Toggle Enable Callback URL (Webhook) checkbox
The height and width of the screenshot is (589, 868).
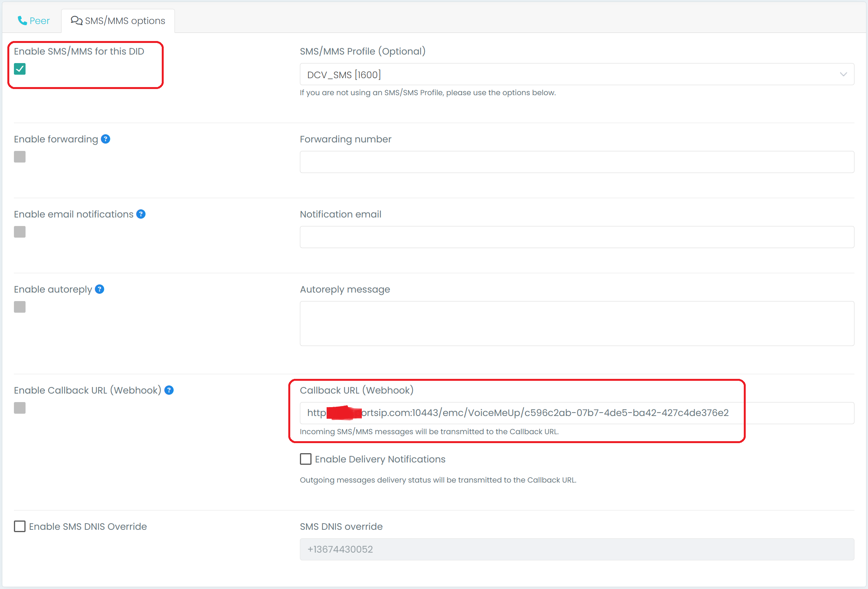pos(20,408)
